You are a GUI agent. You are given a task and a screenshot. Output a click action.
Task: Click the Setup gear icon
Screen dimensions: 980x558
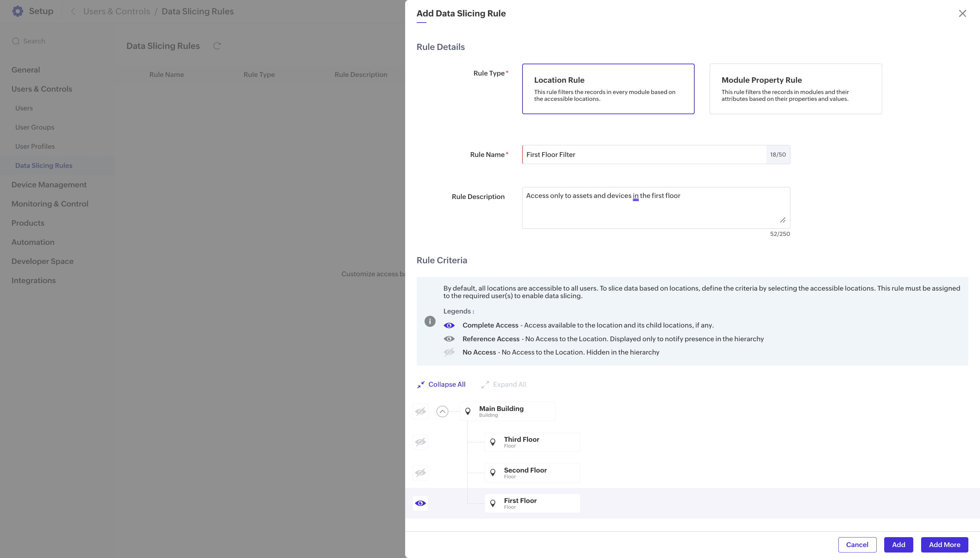click(18, 11)
